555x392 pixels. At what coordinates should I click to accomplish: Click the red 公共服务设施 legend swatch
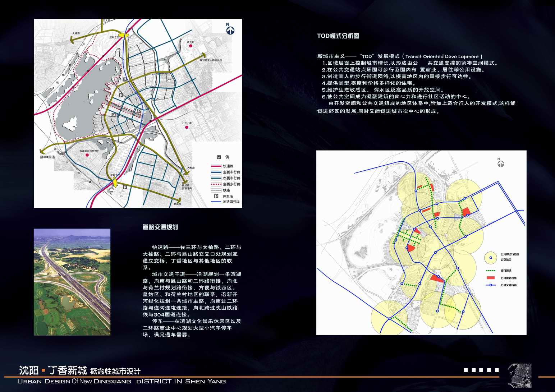[491, 278]
